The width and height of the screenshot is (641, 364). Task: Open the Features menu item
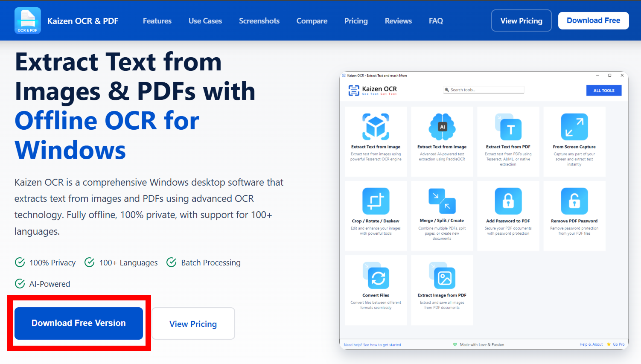(x=157, y=21)
